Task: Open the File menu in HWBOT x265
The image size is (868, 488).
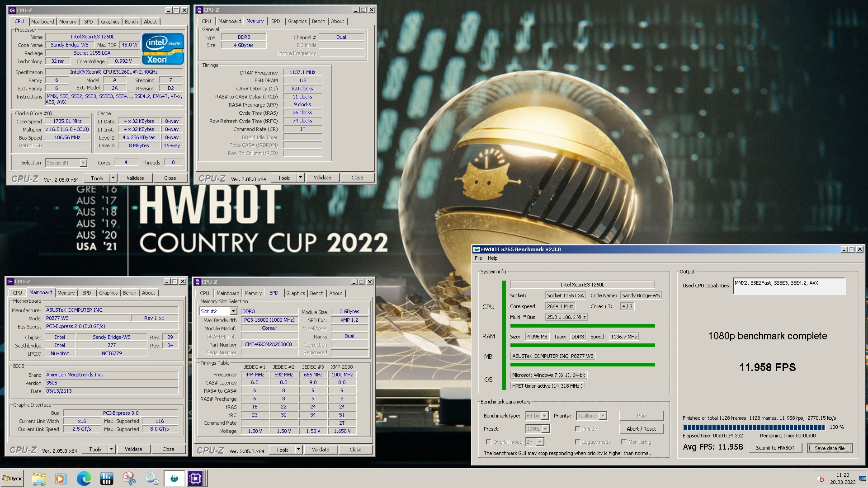Action: pyautogui.click(x=478, y=258)
